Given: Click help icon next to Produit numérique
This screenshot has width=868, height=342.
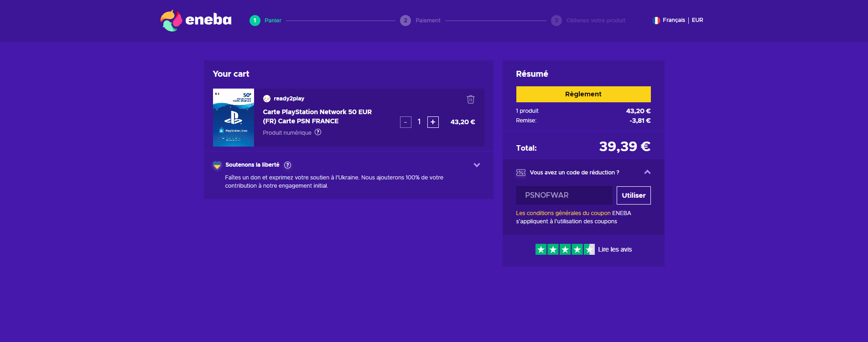Looking at the screenshot, I should (x=318, y=132).
